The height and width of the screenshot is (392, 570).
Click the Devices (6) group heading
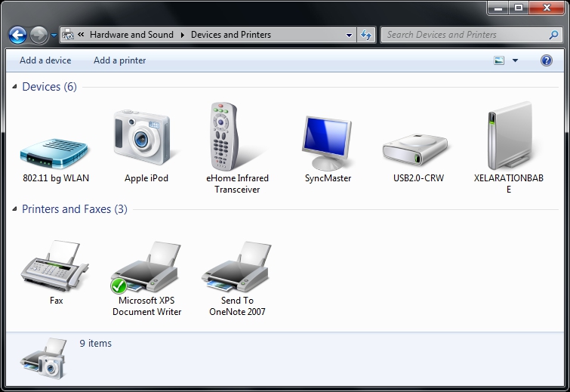coord(49,87)
